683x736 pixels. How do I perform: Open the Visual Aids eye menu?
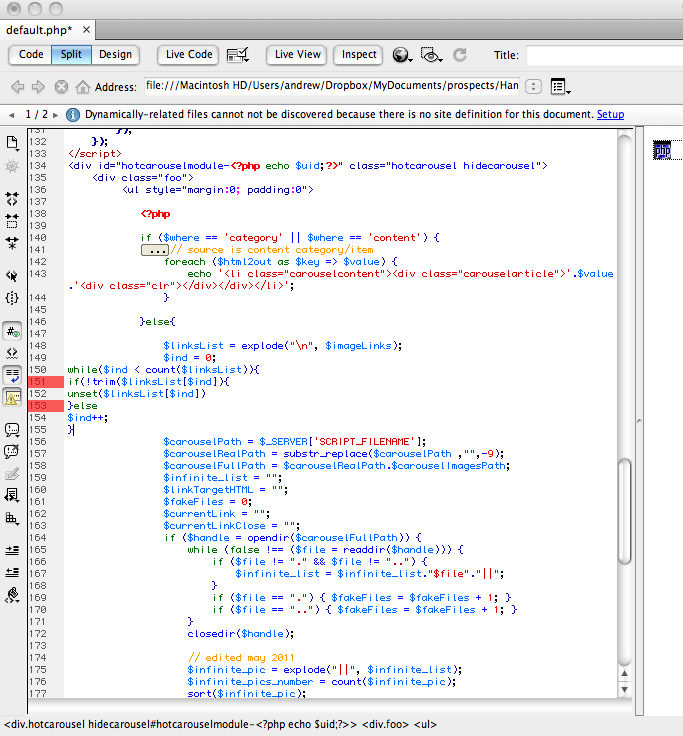click(x=431, y=55)
